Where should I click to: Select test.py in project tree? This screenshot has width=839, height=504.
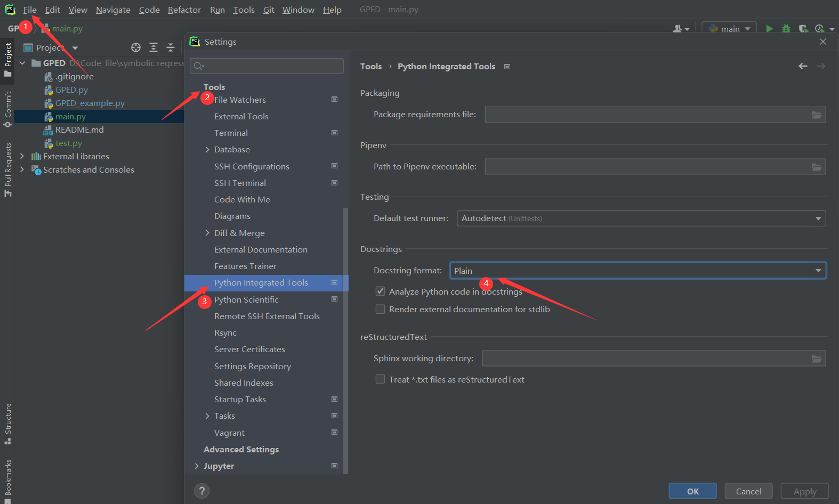point(69,143)
